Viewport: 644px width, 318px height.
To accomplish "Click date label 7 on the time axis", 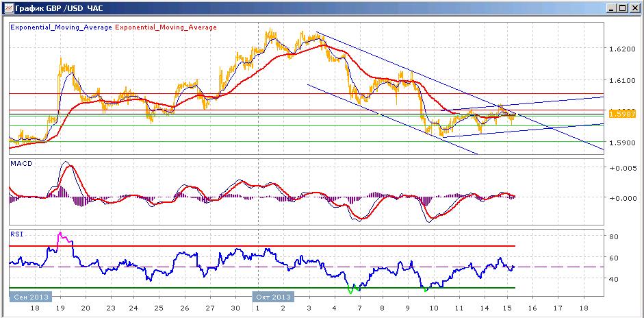I will [359, 308].
